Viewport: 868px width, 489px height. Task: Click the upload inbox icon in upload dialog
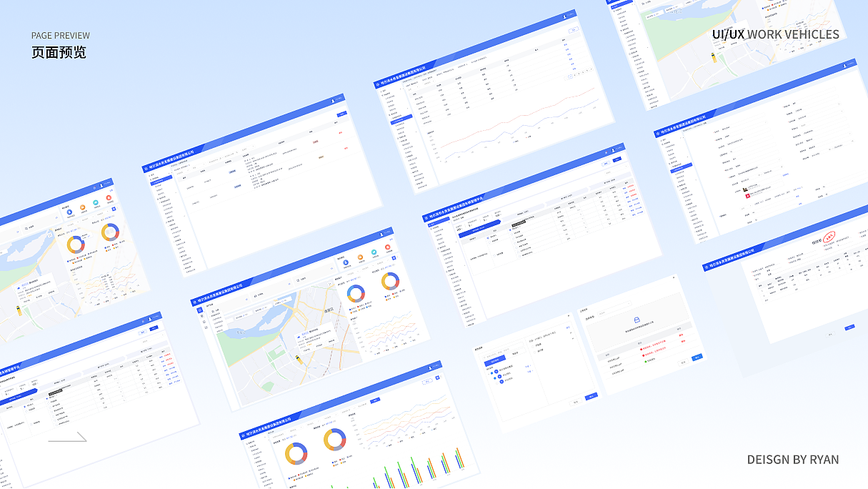click(637, 320)
